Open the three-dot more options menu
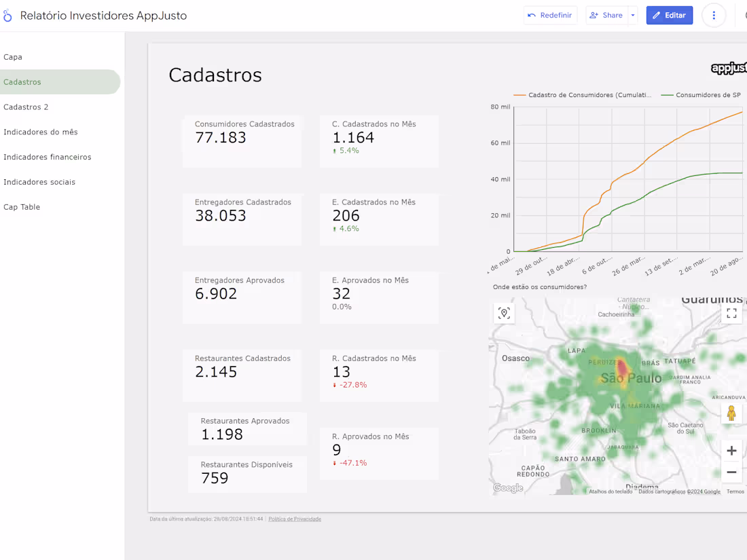Image resolution: width=747 pixels, height=560 pixels. click(x=714, y=15)
